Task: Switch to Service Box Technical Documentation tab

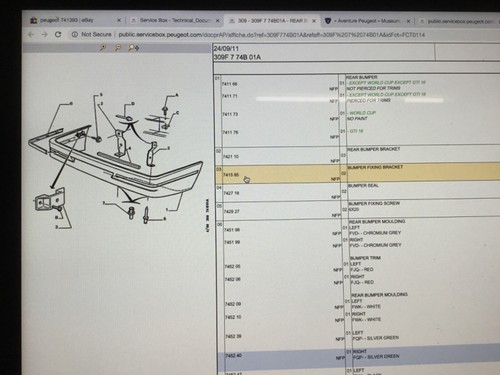Action: pos(175,20)
